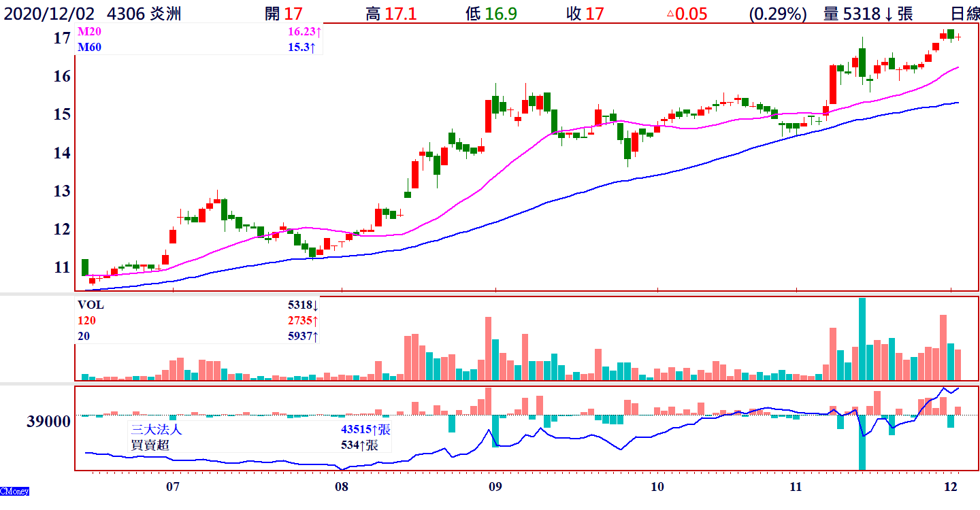Image resolution: width=980 pixels, height=510 pixels.
Task: Click the 12 price axis label
Action: pyautogui.click(x=62, y=229)
